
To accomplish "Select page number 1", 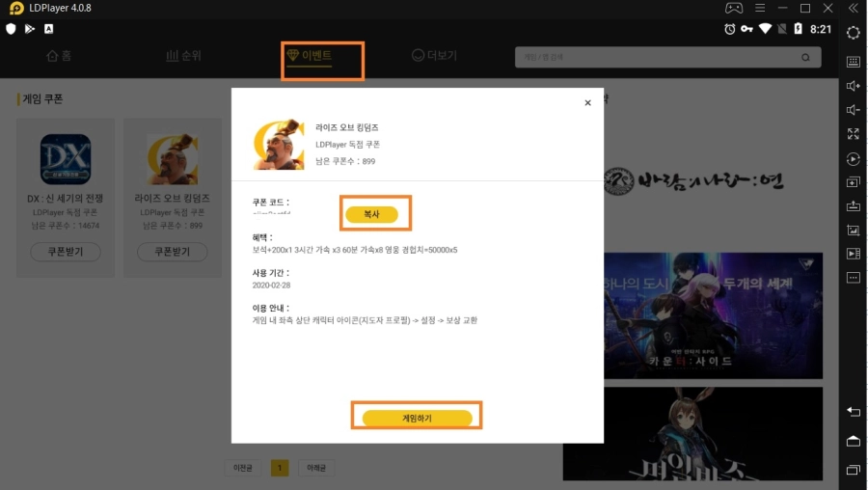I will [280, 468].
